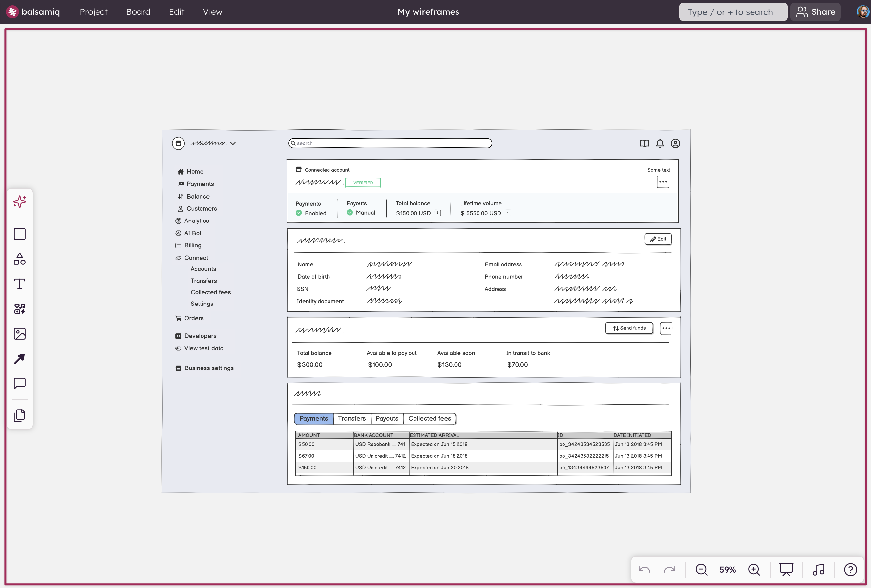The image size is (871, 588).
Task: Open Accounts under Connect
Action: [x=203, y=269]
